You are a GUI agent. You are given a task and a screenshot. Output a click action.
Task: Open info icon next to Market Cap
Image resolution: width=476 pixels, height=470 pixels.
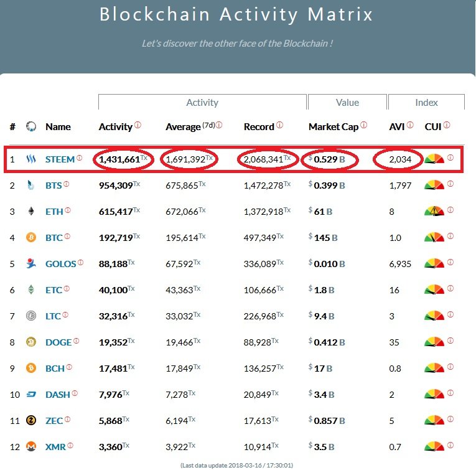(363, 125)
